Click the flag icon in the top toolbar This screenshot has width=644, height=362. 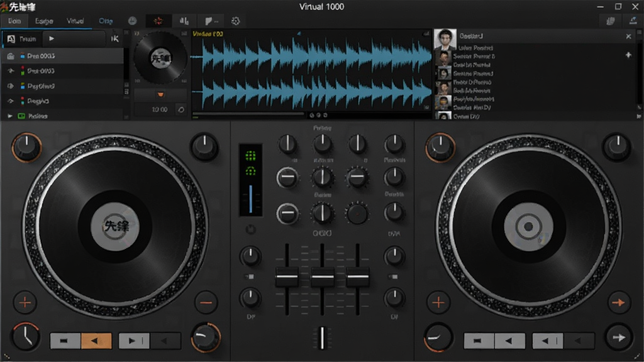pos(209,21)
